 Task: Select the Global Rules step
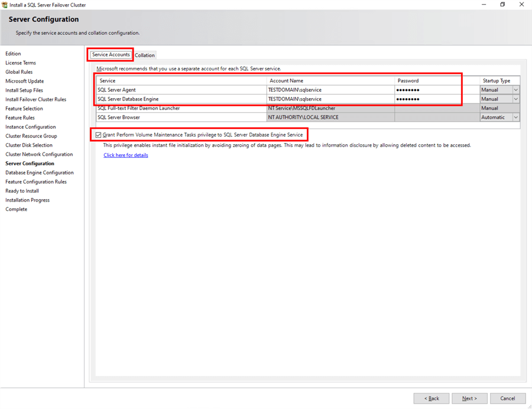tap(19, 72)
